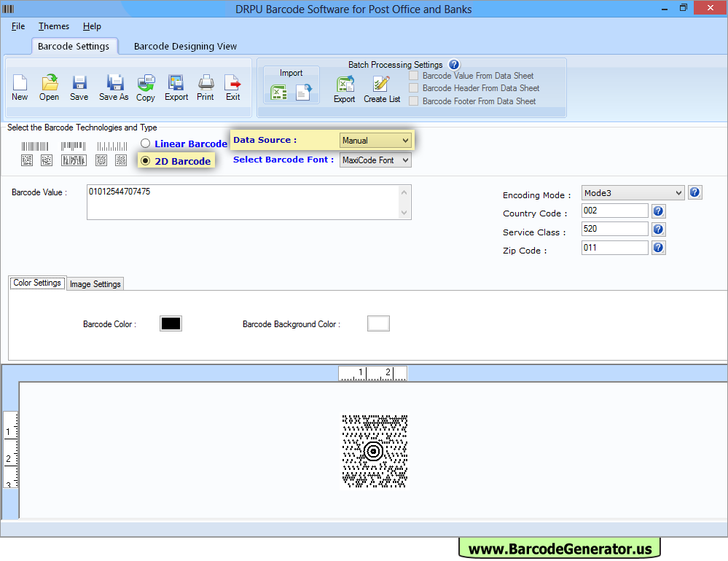728x561 pixels.
Task: Switch to the Barcode Designing View tab
Action: 185,46
